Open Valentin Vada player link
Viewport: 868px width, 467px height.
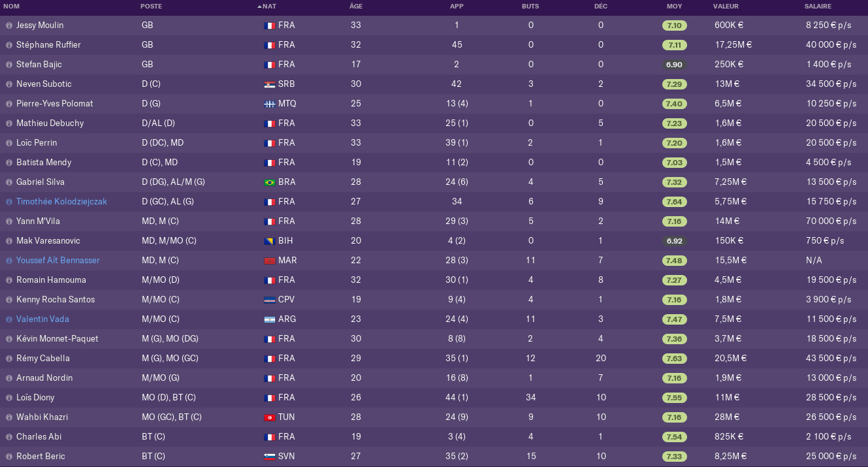42,319
